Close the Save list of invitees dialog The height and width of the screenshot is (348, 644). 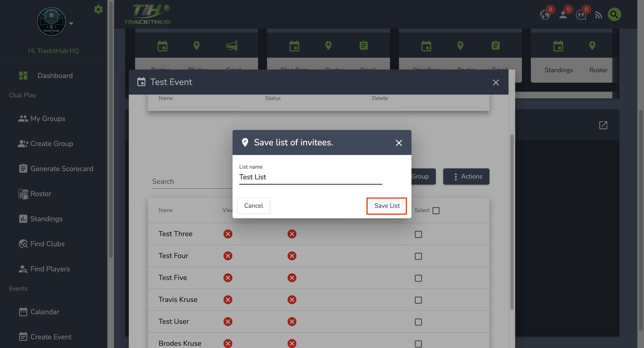399,143
